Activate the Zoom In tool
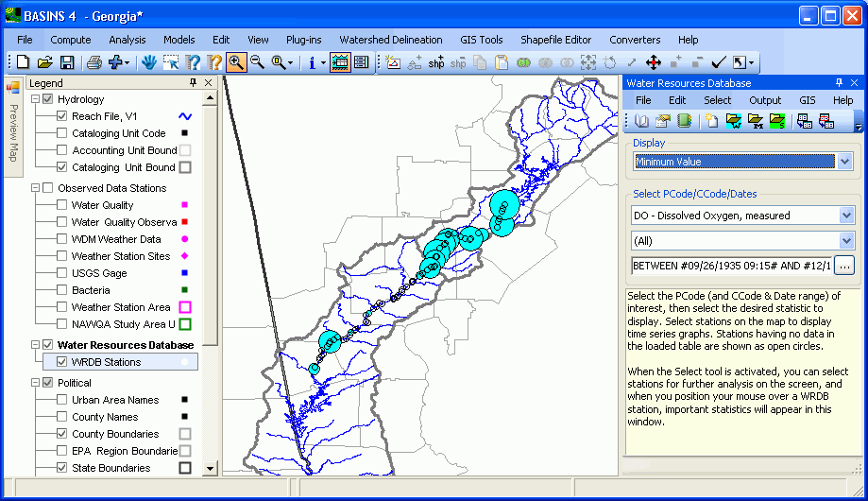The image size is (868, 501). click(x=236, y=62)
